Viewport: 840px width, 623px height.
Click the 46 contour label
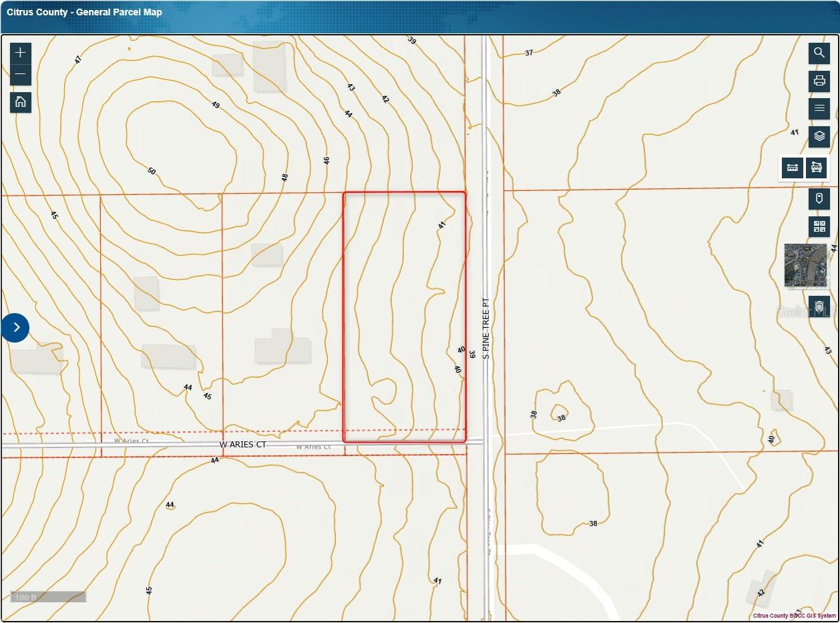pyautogui.click(x=327, y=160)
